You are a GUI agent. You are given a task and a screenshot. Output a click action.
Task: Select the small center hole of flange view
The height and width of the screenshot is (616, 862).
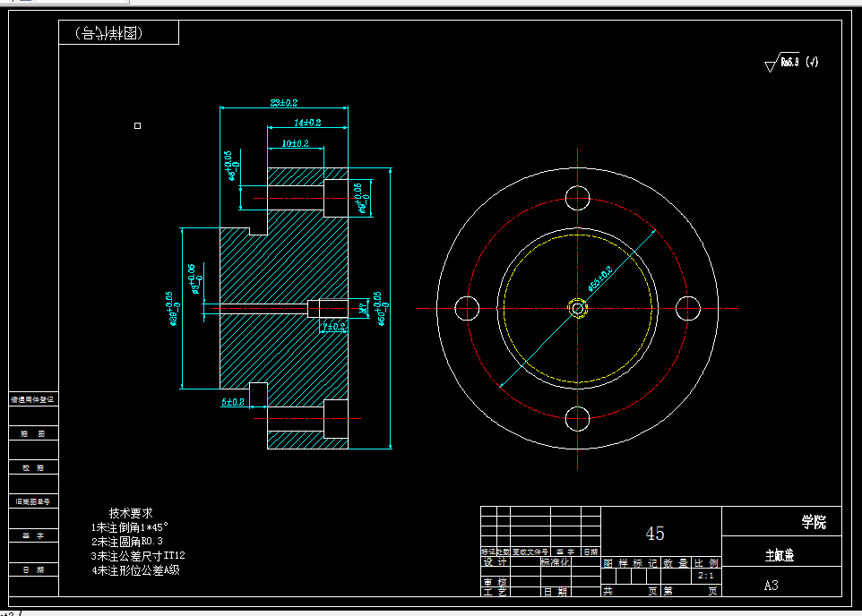tap(578, 308)
